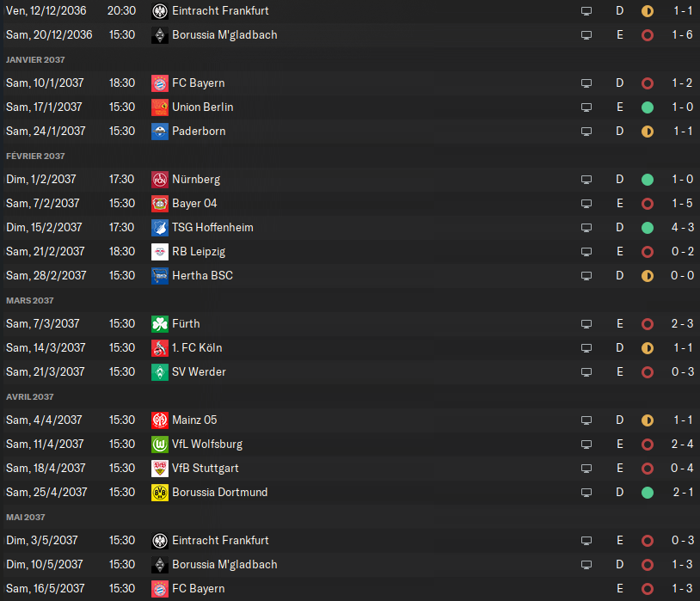Screen dimensions: 700x601
Task: Click the Borussia Dortmund yellow crest
Action: 159,493
